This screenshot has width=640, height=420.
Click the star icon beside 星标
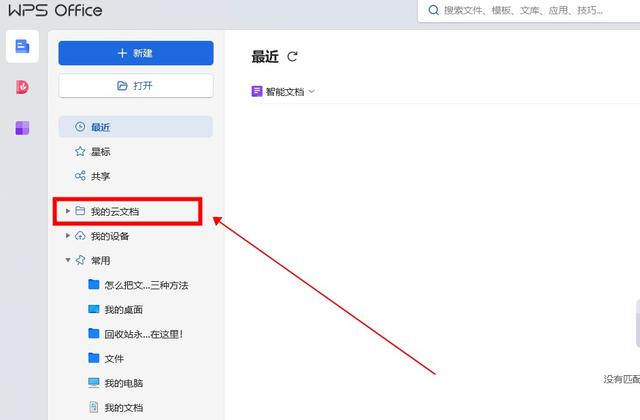(x=80, y=151)
